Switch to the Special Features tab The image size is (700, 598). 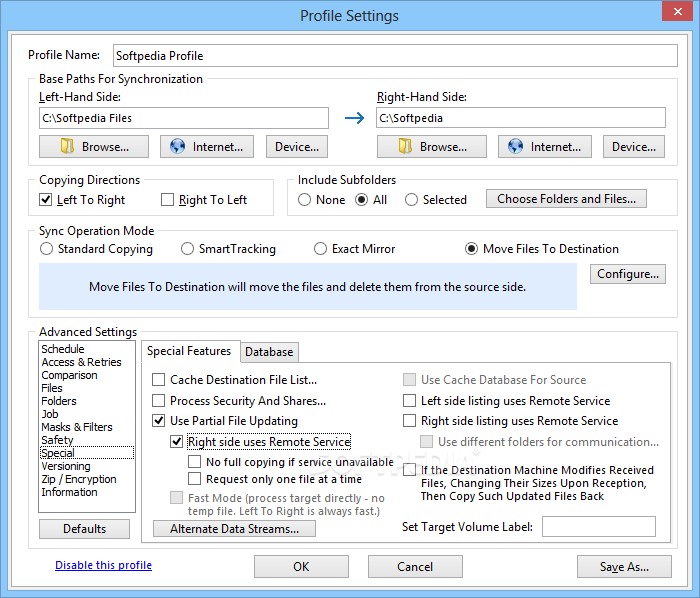189,351
